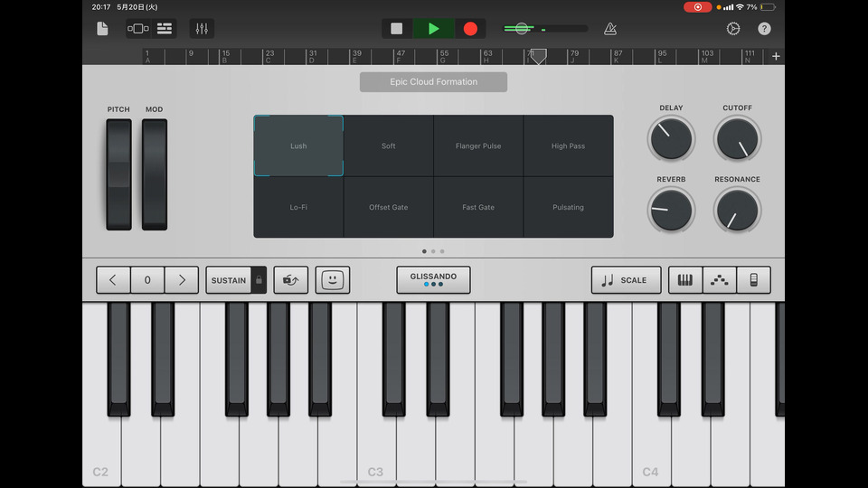
Task: Add song section with plus icon
Action: [776, 56]
